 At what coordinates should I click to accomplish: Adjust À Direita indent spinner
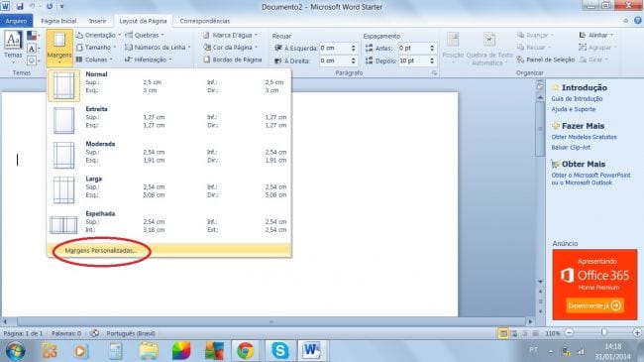pos(354,60)
